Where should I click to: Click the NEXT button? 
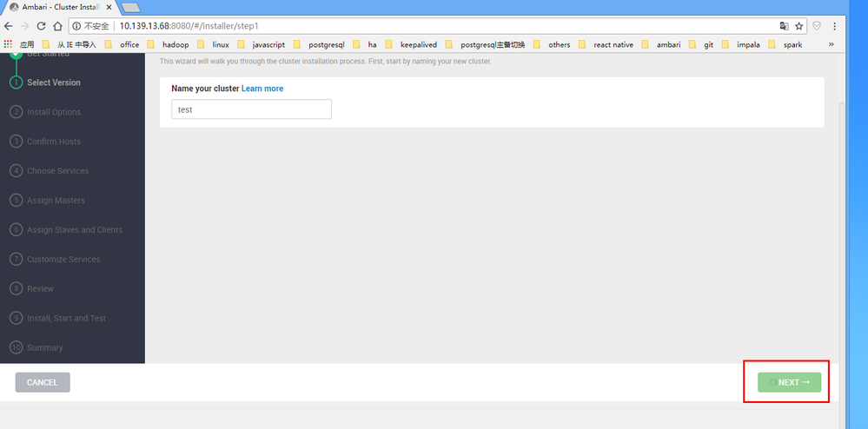[790, 382]
